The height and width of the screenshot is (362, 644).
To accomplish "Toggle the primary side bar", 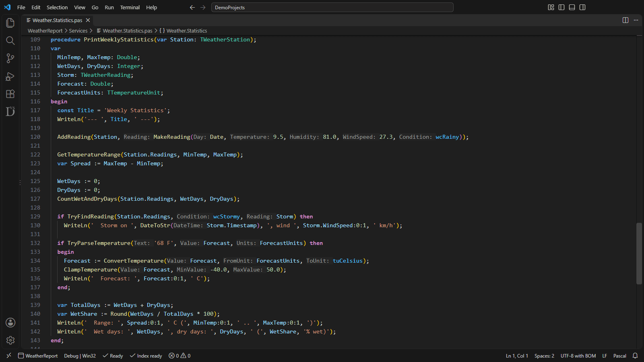I will (561, 7).
